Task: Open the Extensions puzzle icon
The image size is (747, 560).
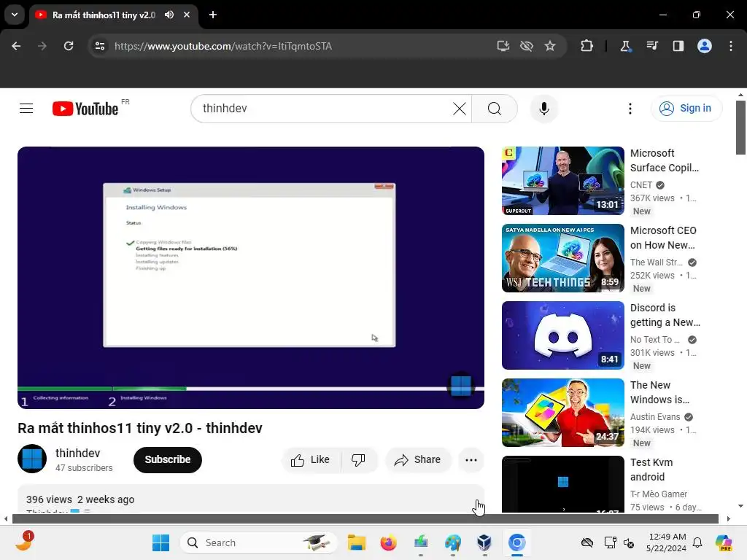Action: [x=587, y=46]
